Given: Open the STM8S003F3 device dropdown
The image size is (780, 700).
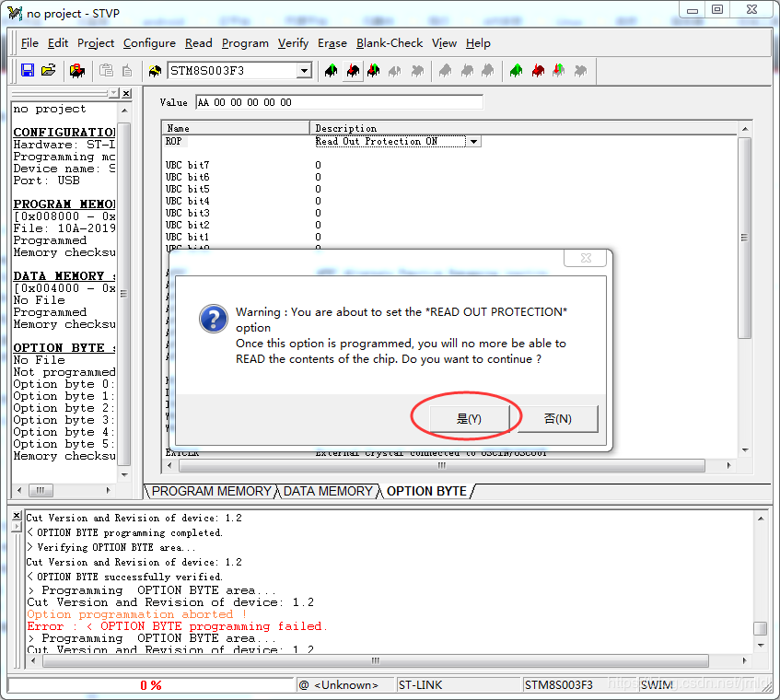Looking at the screenshot, I should point(304,71).
